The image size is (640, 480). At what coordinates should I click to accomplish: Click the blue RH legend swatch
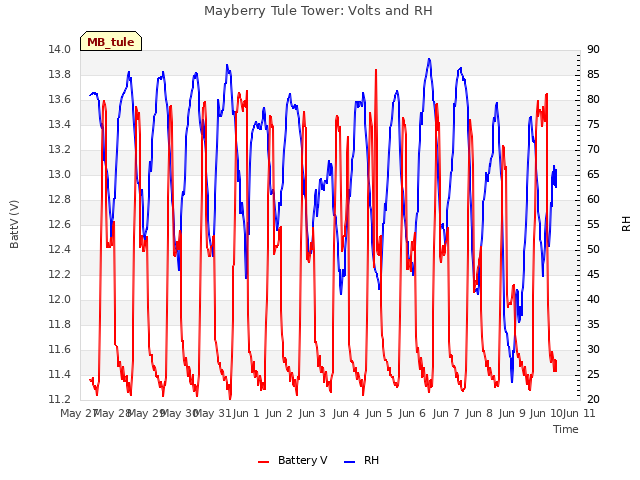point(350,461)
